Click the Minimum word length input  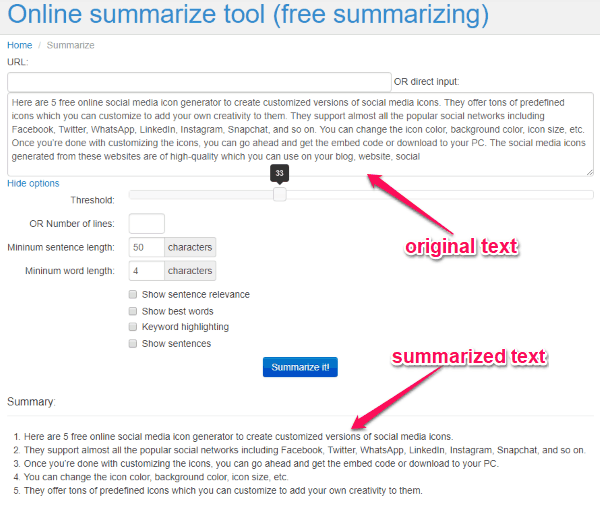point(146,271)
